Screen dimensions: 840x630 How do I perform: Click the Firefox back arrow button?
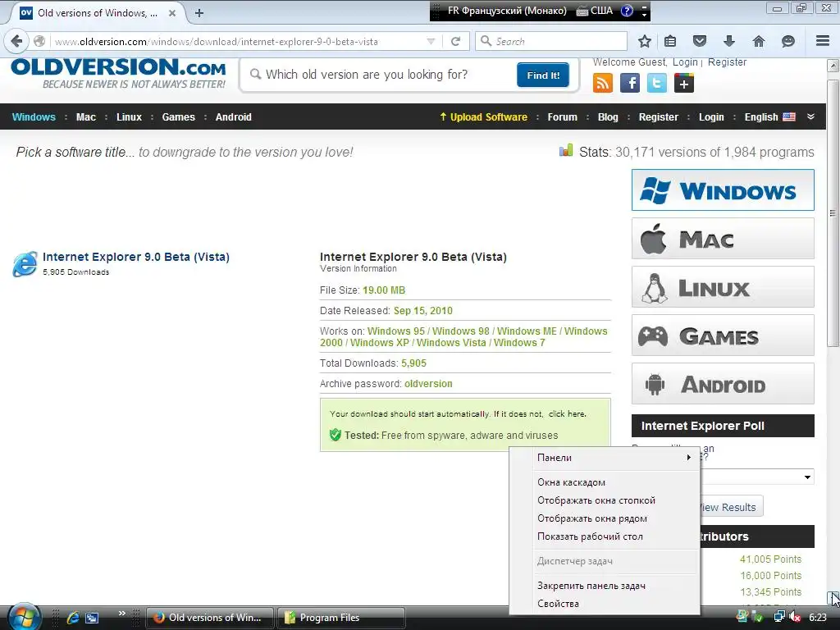(16, 41)
